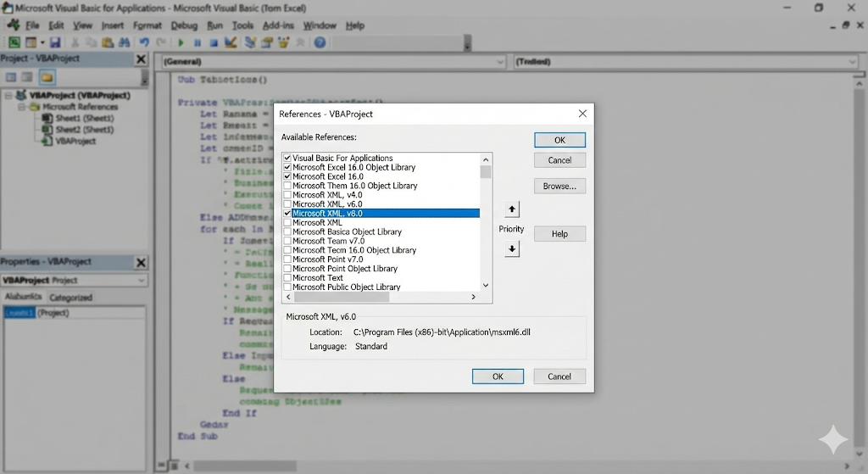Screen dimensions: 868x474
Task: Collapse the Microsoft References tree folder
Action: (x=21, y=107)
